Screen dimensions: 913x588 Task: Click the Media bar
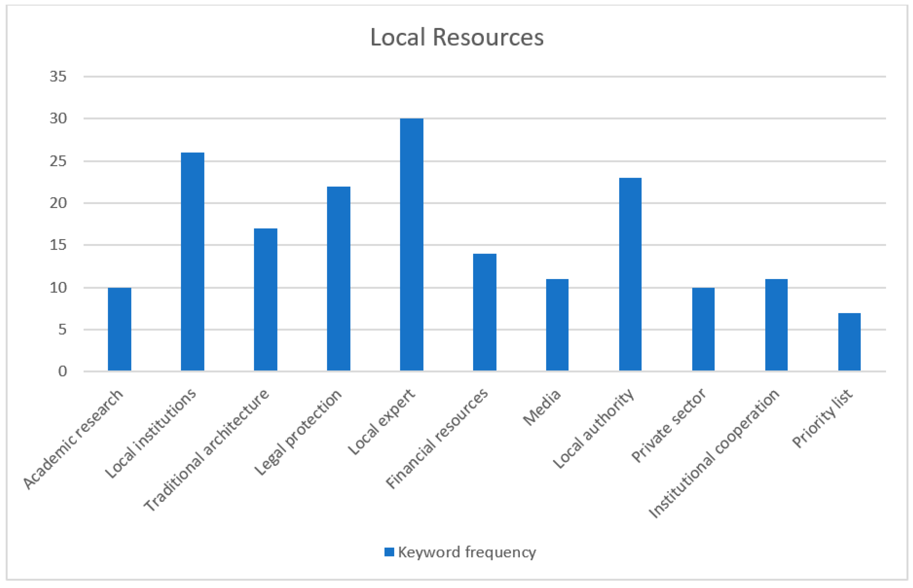557,325
